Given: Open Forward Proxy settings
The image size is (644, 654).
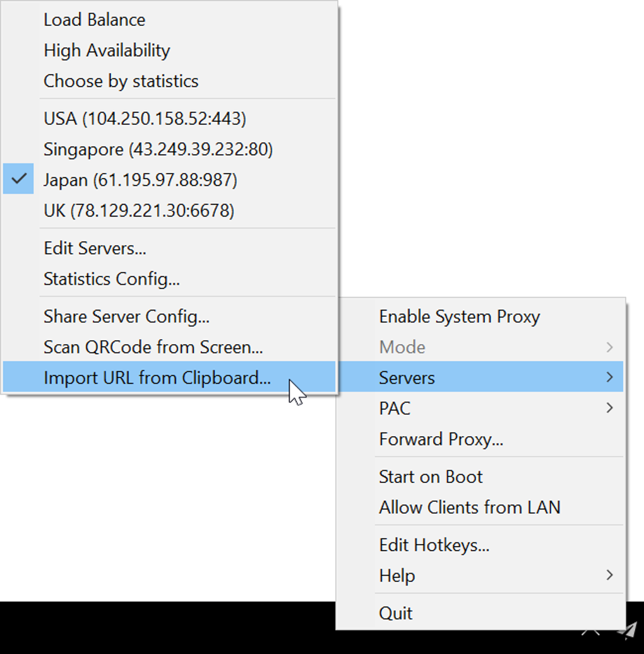Looking at the screenshot, I should pos(441,439).
